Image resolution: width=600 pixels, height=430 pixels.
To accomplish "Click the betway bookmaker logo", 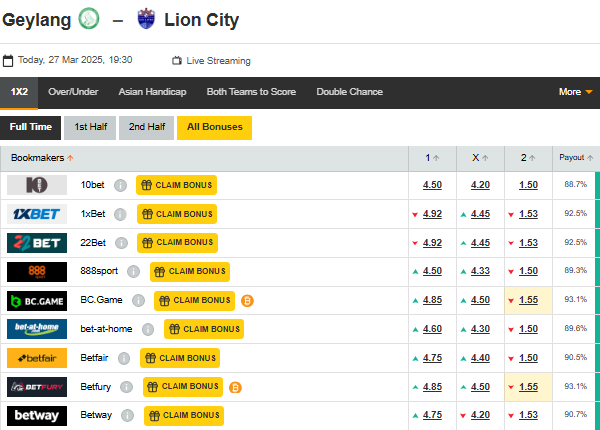I will [x=37, y=416].
